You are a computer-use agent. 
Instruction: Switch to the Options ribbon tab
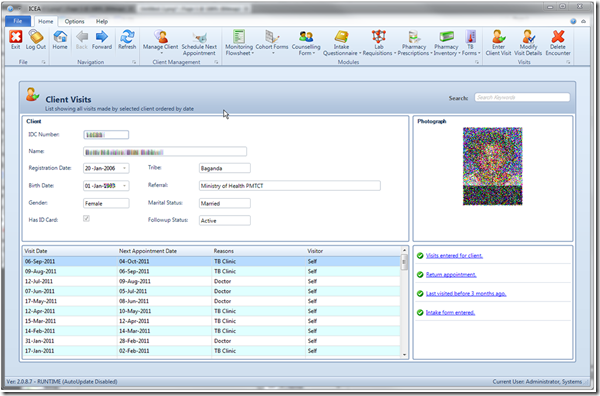click(x=74, y=21)
